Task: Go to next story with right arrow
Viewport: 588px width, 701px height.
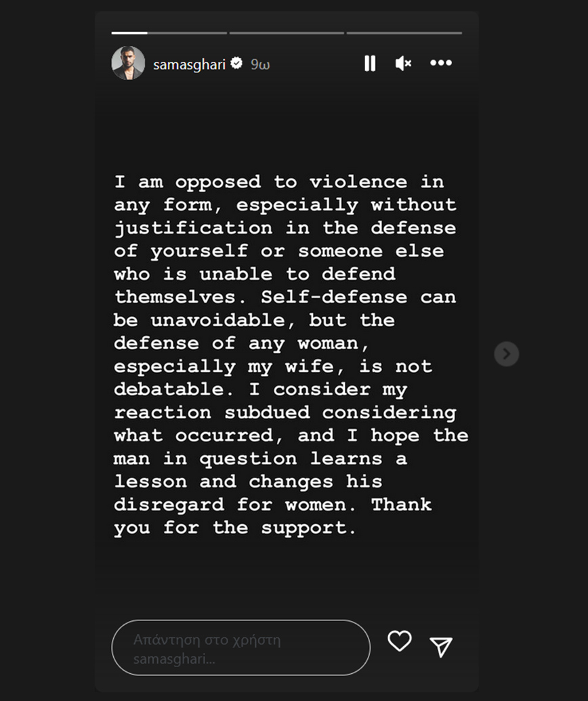Action: pyautogui.click(x=506, y=354)
